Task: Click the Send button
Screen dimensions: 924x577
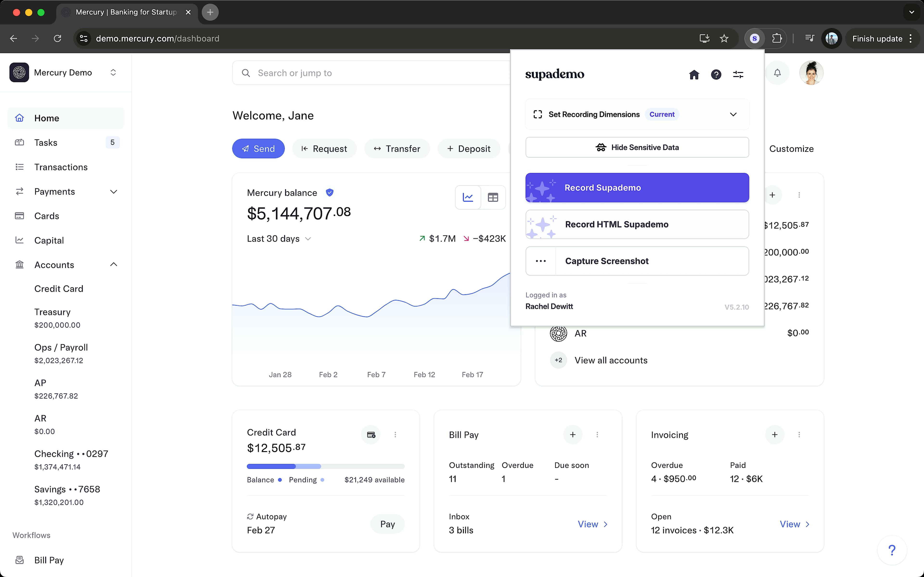Action: 259,149
